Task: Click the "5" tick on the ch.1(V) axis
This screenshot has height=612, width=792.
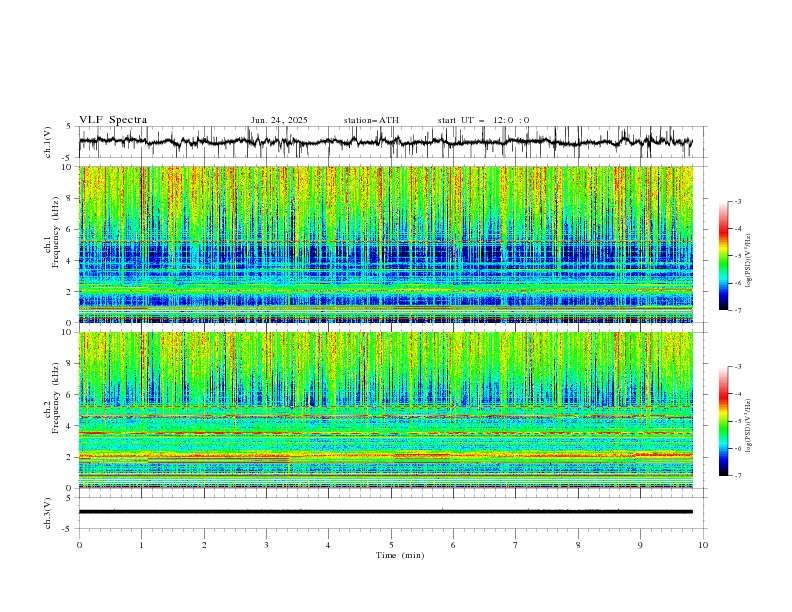Action: click(x=69, y=127)
